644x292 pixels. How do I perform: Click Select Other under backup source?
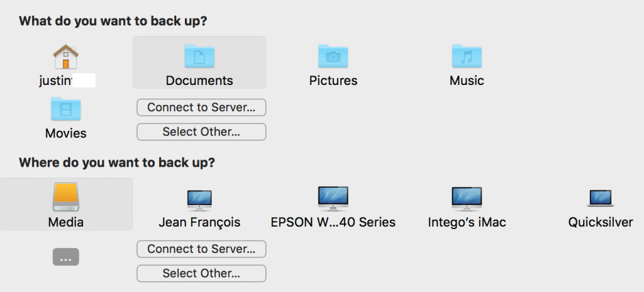click(x=201, y=132)
